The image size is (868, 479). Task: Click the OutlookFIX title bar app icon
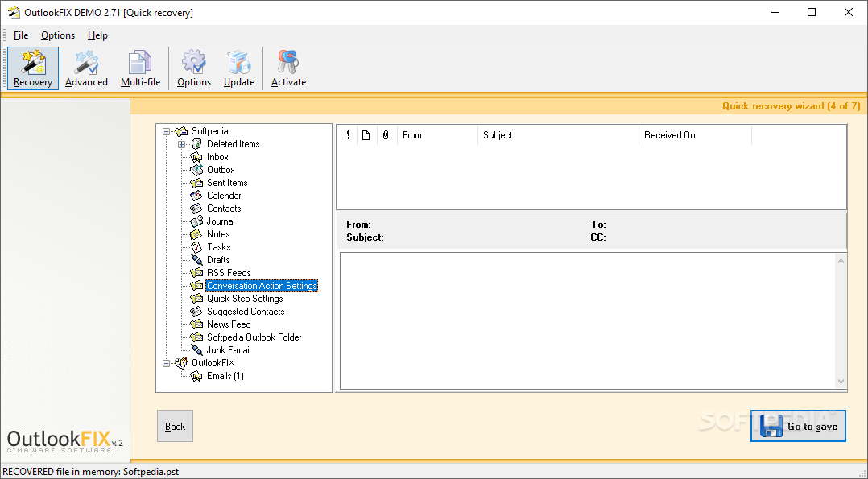[14, 12]
